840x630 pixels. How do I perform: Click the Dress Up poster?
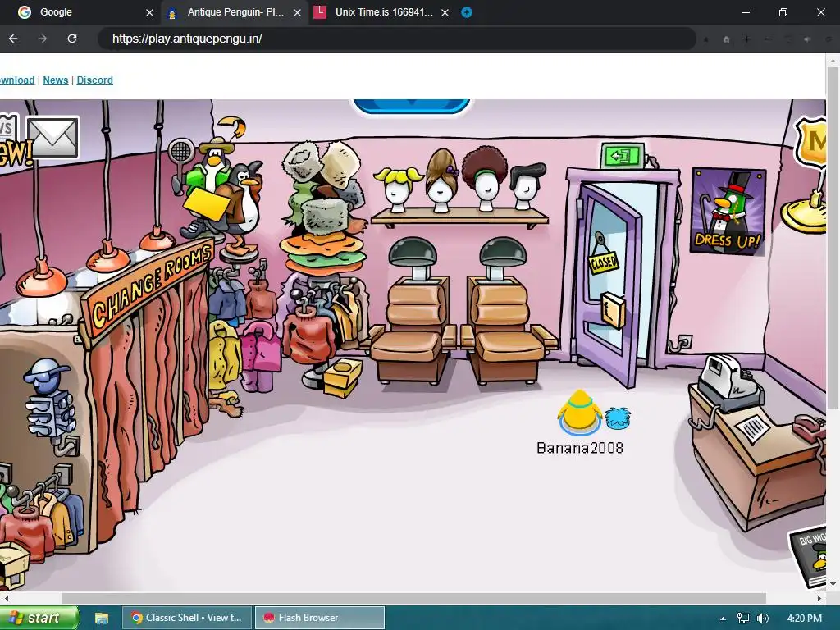[x=728, y=211]
